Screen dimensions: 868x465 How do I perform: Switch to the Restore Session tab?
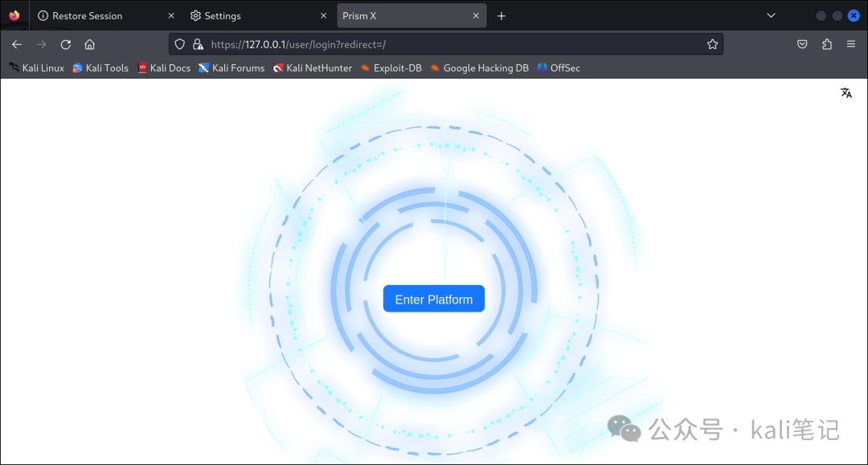click(x=106, y=16)
